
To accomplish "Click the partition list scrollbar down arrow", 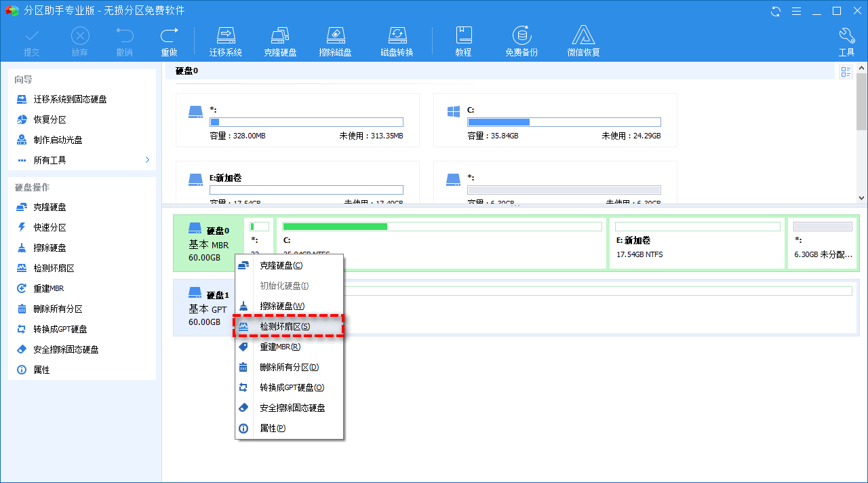I will [x=862, y=198].
